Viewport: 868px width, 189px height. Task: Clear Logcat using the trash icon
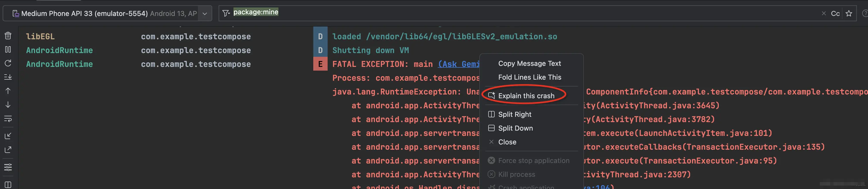click(8, 36)
